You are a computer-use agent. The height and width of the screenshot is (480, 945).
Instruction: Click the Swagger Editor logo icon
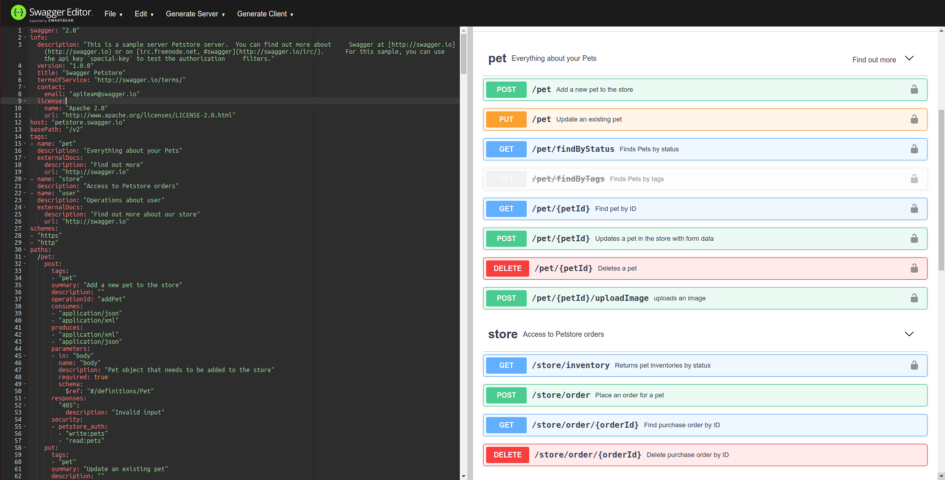point(18,13)
